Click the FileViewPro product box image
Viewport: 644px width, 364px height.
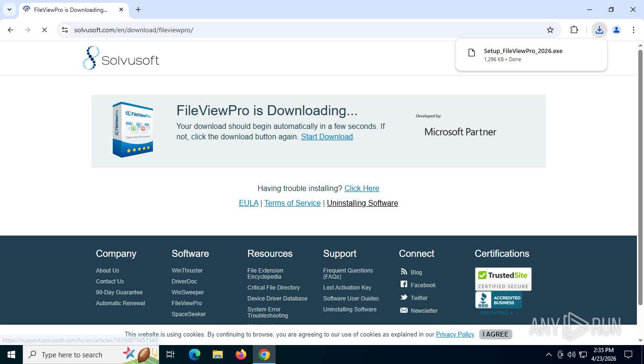point(133,129)
